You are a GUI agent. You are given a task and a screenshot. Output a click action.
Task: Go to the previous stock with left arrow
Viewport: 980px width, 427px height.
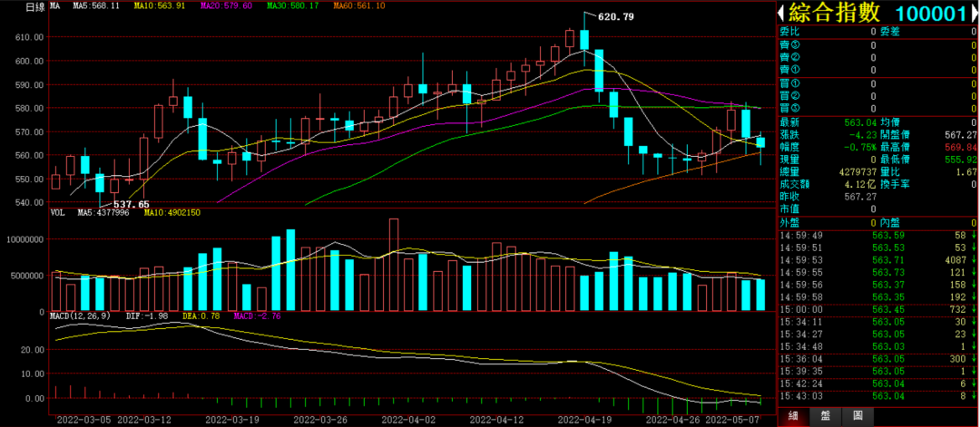(x=781, y=13)
